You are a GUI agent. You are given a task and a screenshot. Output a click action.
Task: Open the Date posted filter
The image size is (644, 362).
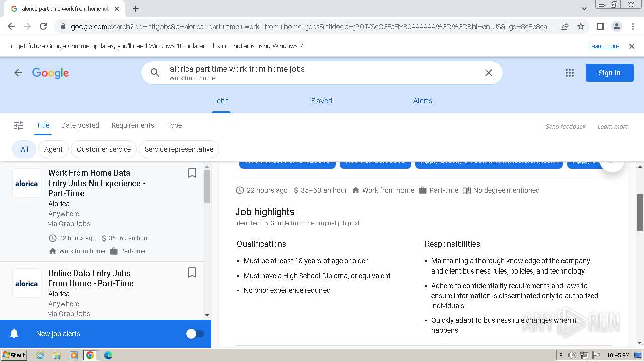80,125
